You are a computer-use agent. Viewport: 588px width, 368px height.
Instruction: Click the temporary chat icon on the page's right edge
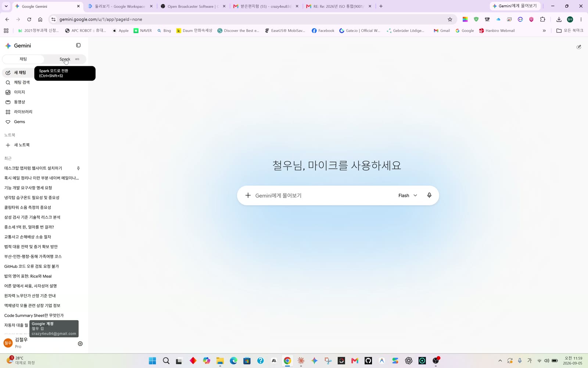coord(579,47)
